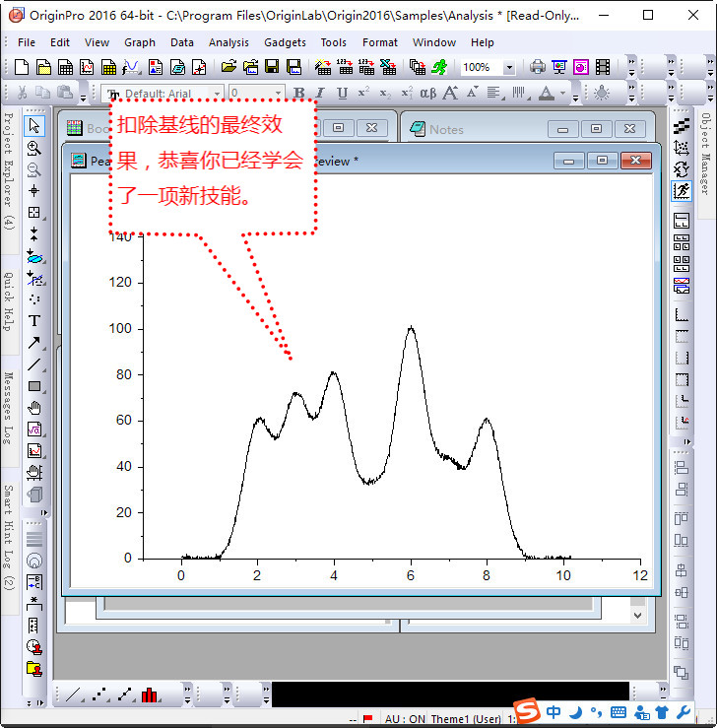717x728 pixels.
Task: Click the Notes window title bar
Action: point(473,129)
